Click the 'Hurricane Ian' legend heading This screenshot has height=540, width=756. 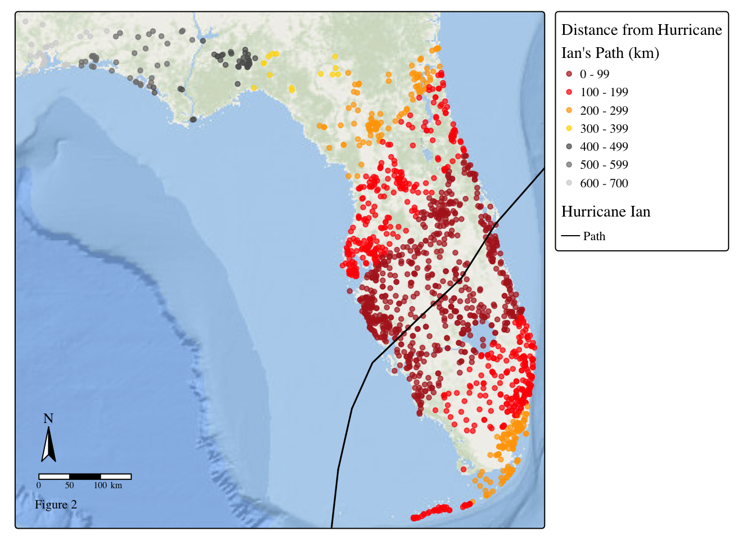coord(606,211)
